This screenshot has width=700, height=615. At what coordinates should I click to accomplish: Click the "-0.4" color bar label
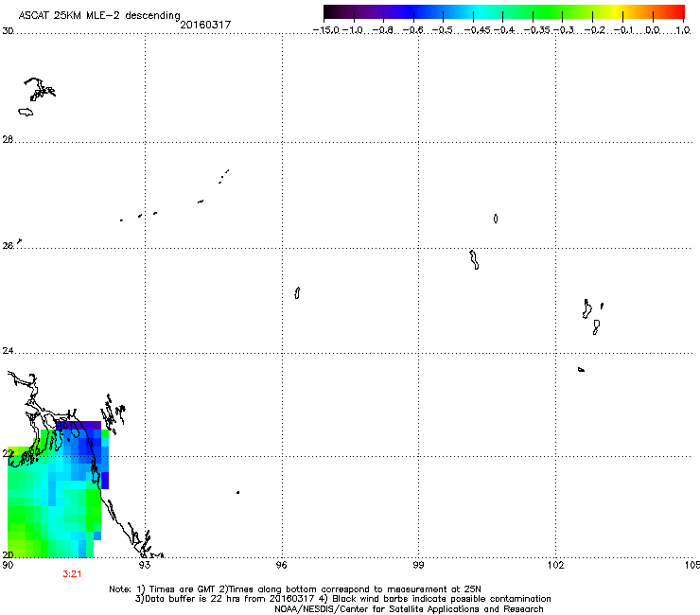(504, 30)
